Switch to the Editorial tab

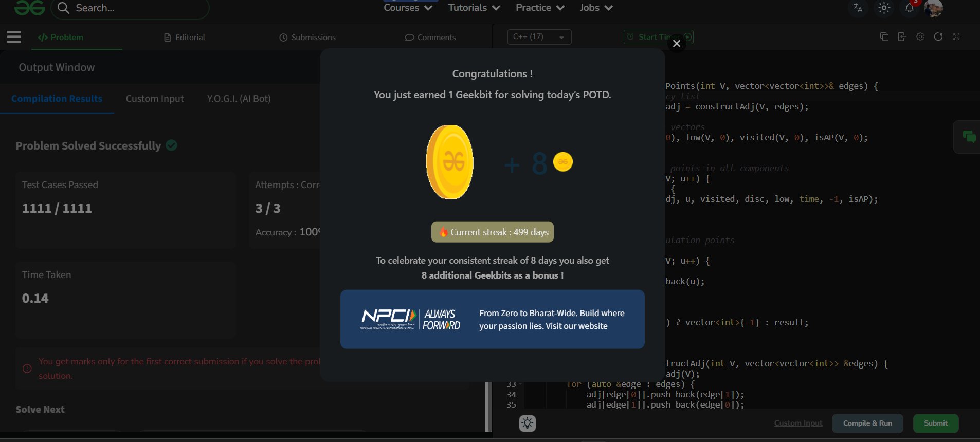click(185, 38)
